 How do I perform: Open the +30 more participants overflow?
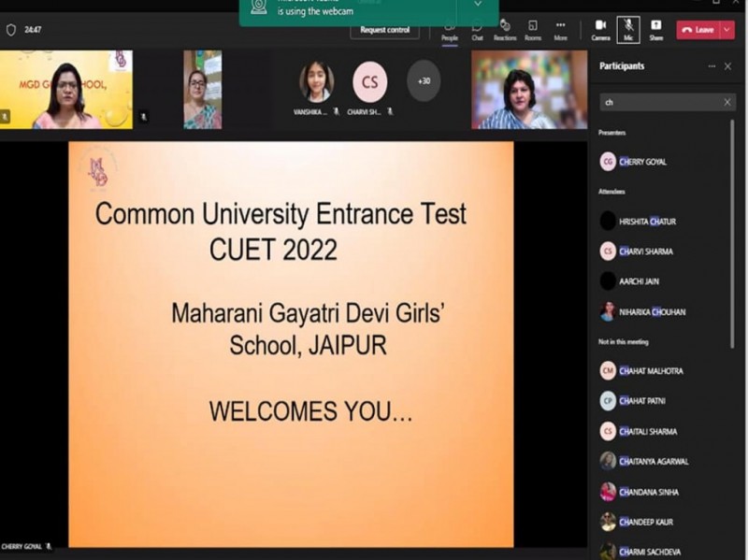[424, 81]
